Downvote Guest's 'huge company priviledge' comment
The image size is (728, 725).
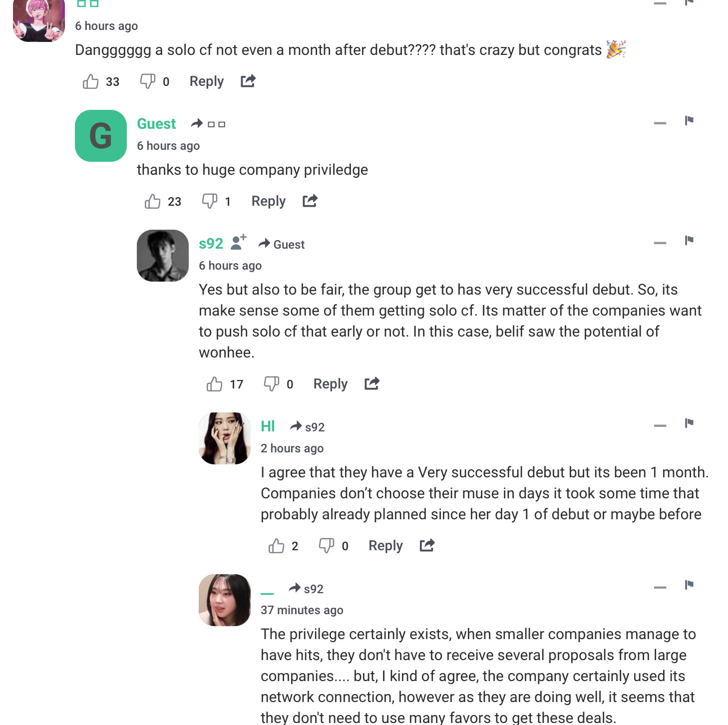click(209, 201)
